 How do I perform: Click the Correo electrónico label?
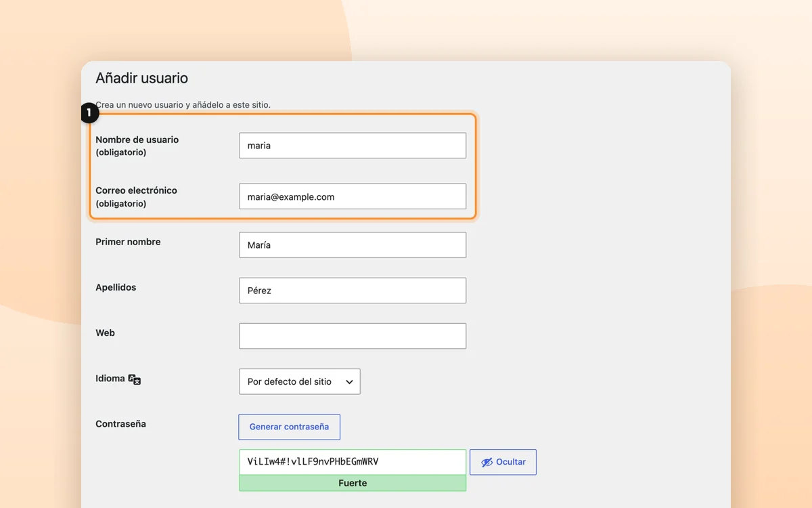[136, 190]
